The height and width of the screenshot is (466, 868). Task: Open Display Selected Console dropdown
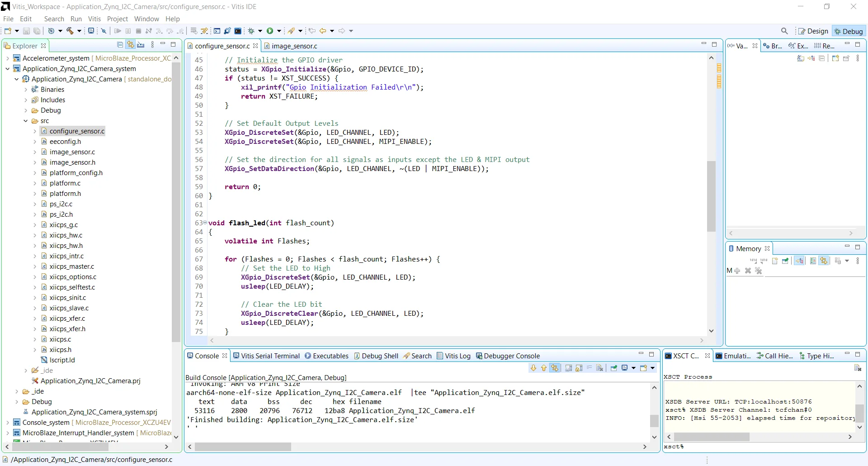(633, 368)
